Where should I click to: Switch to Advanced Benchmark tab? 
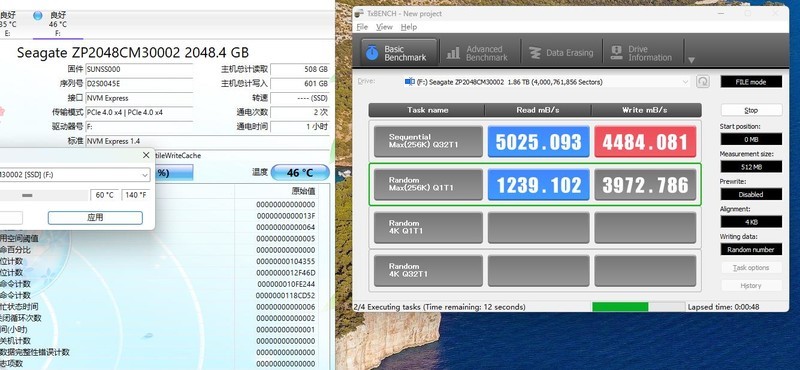click(x=479, y=53)
